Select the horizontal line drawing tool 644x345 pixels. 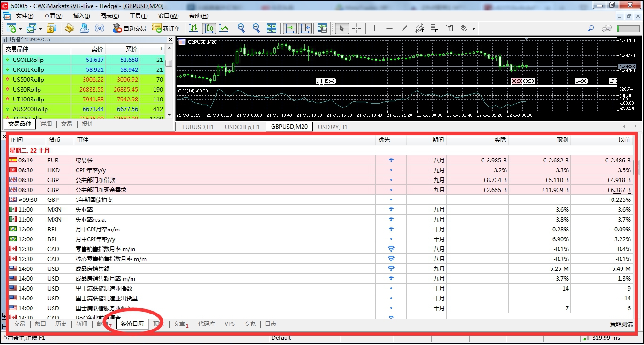[389, 29]
